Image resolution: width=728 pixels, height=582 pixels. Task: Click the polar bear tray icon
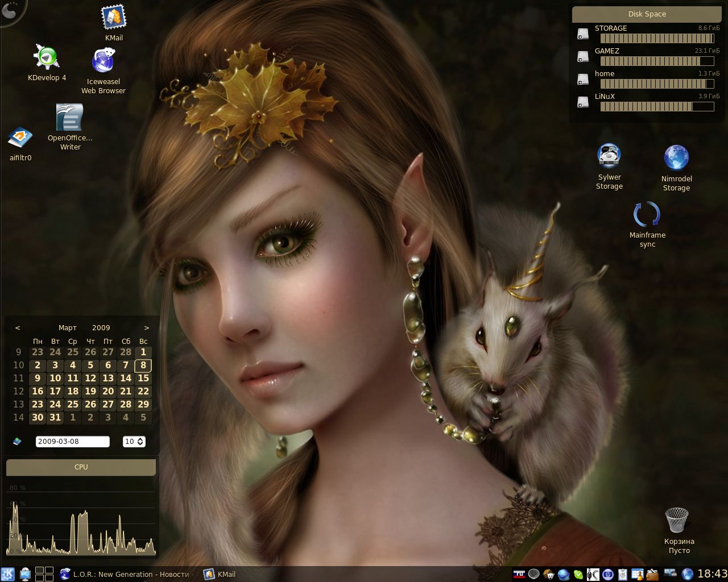[x=549, y=574]
